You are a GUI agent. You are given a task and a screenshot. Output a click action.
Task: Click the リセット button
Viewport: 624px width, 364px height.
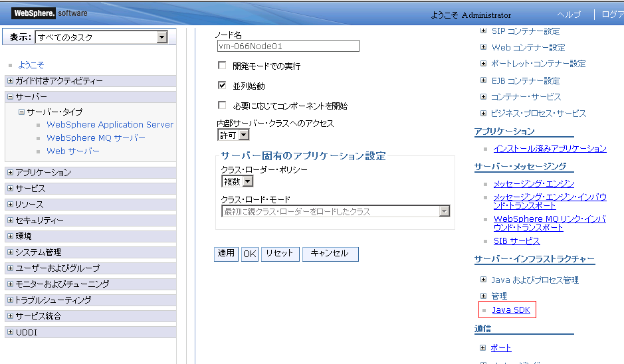tap(280, 254)
